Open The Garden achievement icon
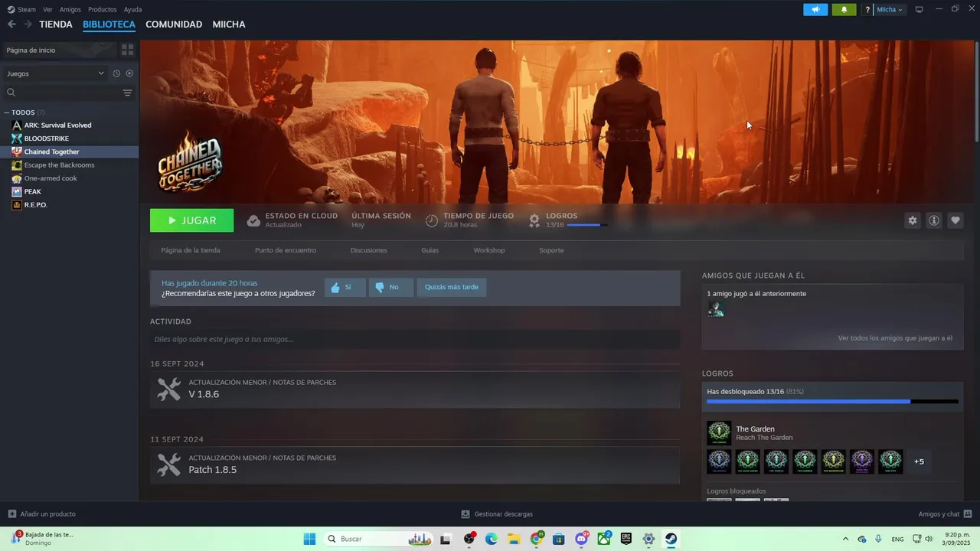Image resolution: width=980 pixels, height=551 pixels. point(719,433)
